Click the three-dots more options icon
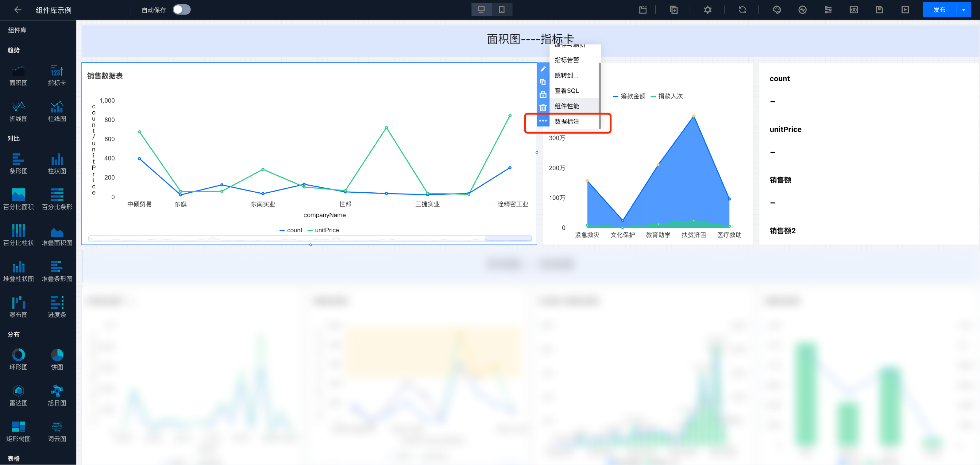 (543, 121)
